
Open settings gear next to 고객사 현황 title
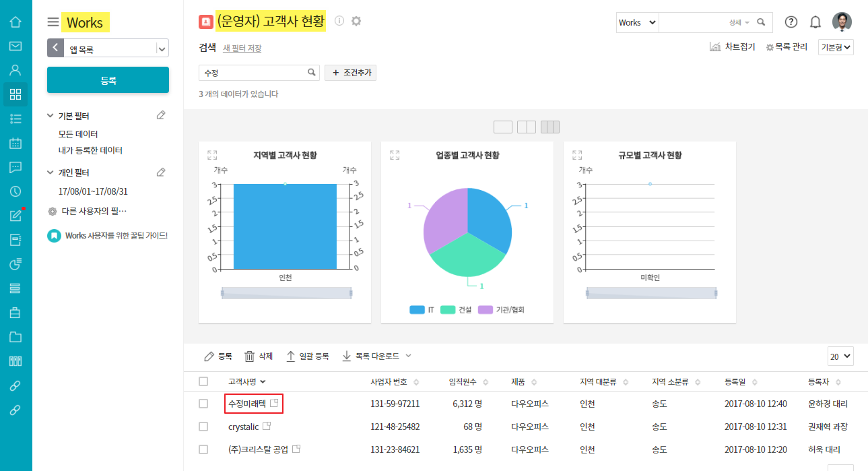click(356, 21)
